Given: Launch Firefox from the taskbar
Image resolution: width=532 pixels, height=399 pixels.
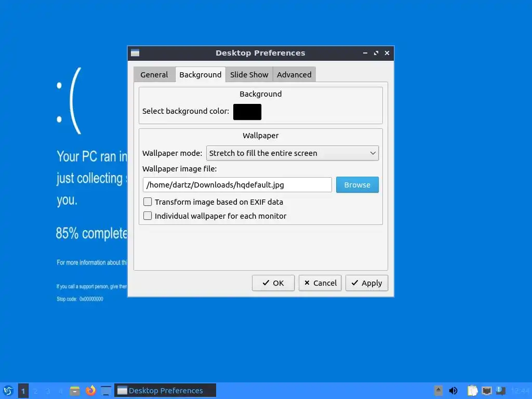Looking at the screenshot, I should (x=90, y=391).
